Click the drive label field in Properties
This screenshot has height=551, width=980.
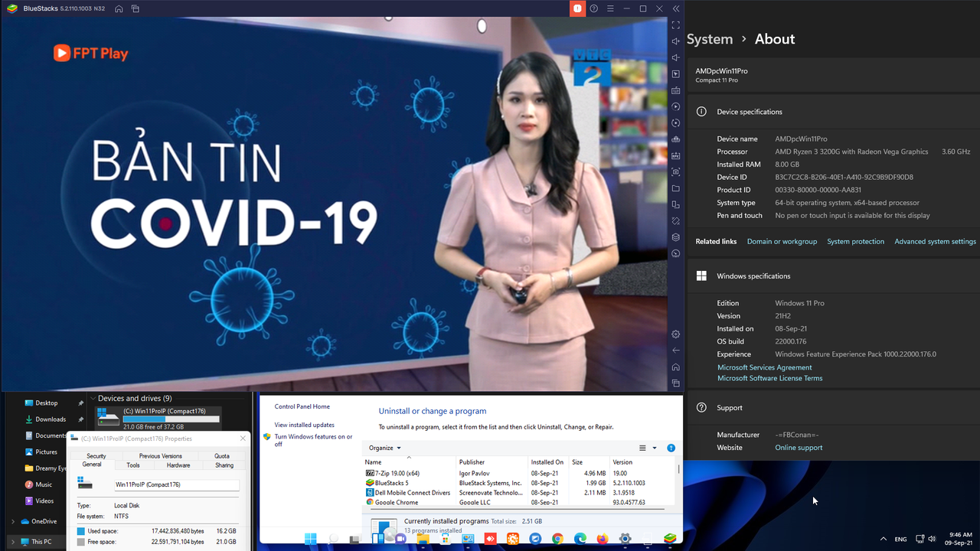[x=176, y=485]
